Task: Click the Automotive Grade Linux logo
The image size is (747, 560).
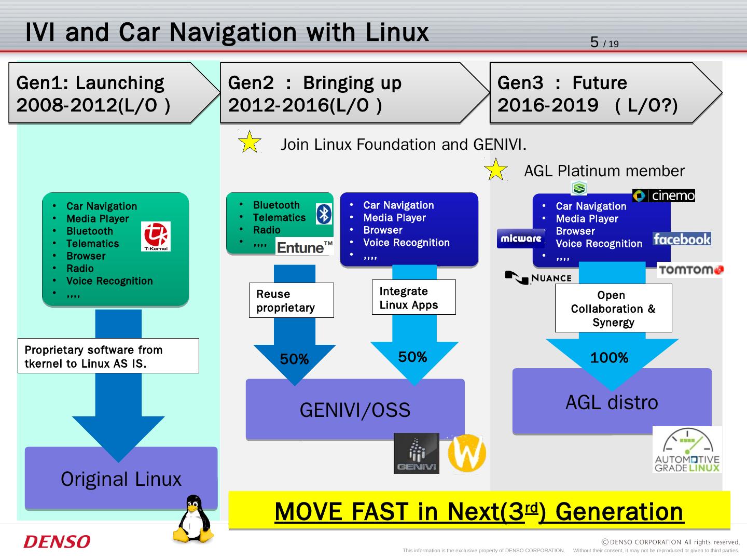Action: pos(687,450)
